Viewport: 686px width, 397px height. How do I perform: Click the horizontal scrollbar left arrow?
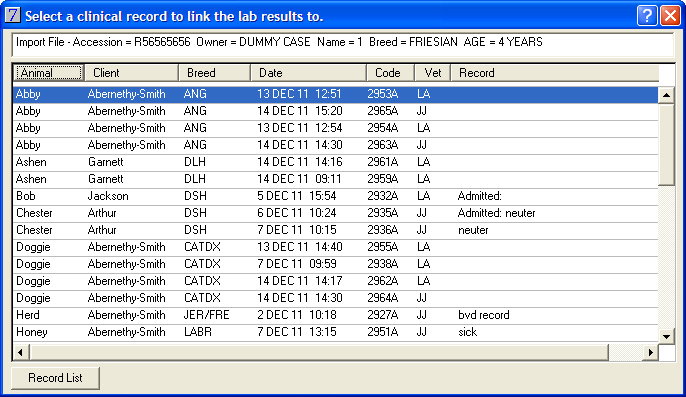click(x=21, y=352)
